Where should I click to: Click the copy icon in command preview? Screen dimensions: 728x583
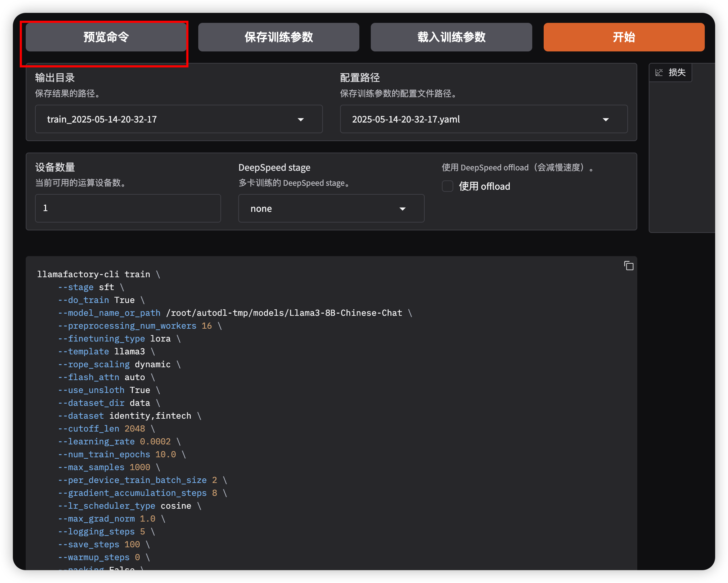[x=629, y=266]
